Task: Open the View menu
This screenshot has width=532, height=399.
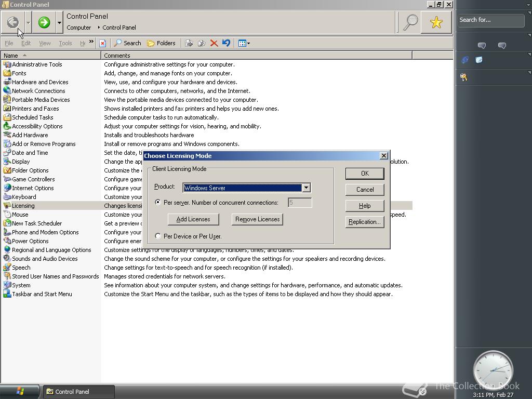Action: pos(45,43)
